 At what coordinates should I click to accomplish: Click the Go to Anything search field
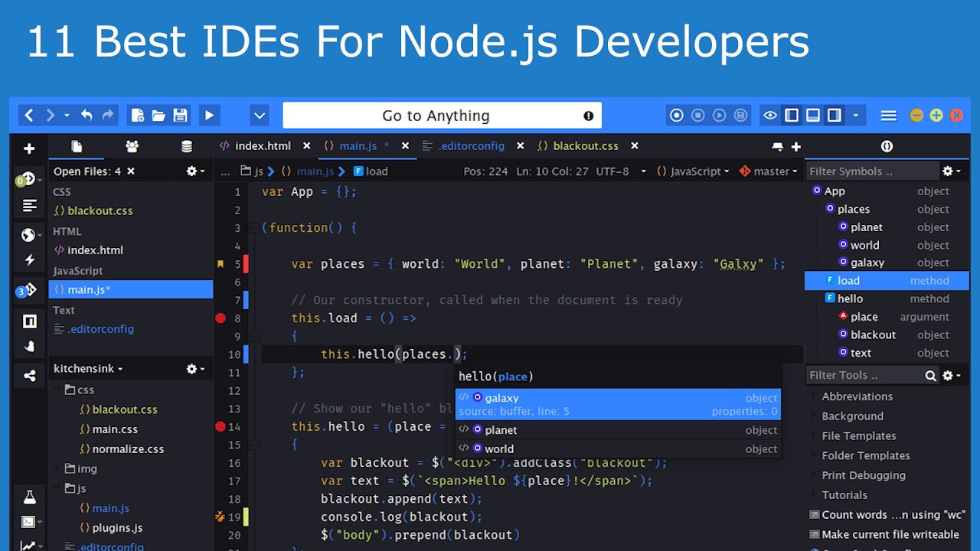(442, 116)
